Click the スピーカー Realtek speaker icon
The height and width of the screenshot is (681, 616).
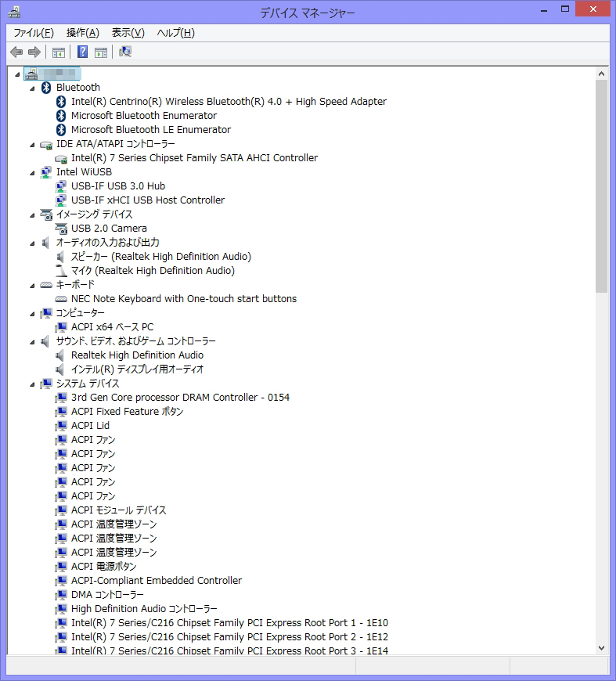click(61, 257)
